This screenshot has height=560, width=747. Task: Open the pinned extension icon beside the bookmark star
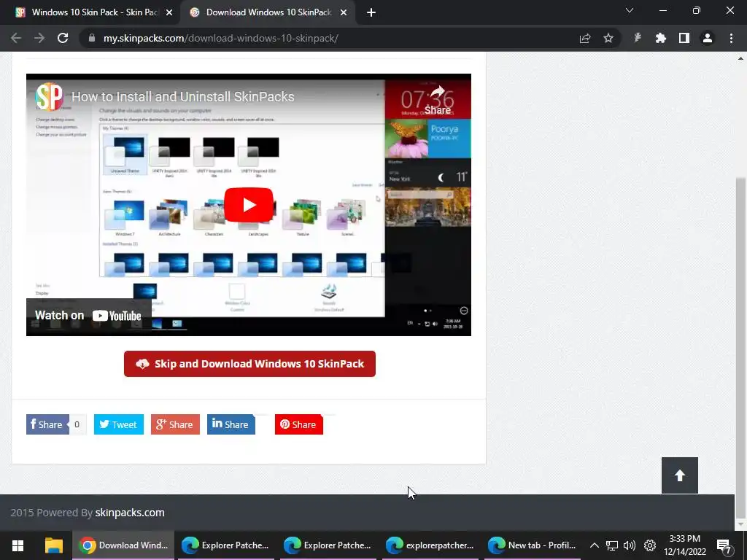coord(638,38)
